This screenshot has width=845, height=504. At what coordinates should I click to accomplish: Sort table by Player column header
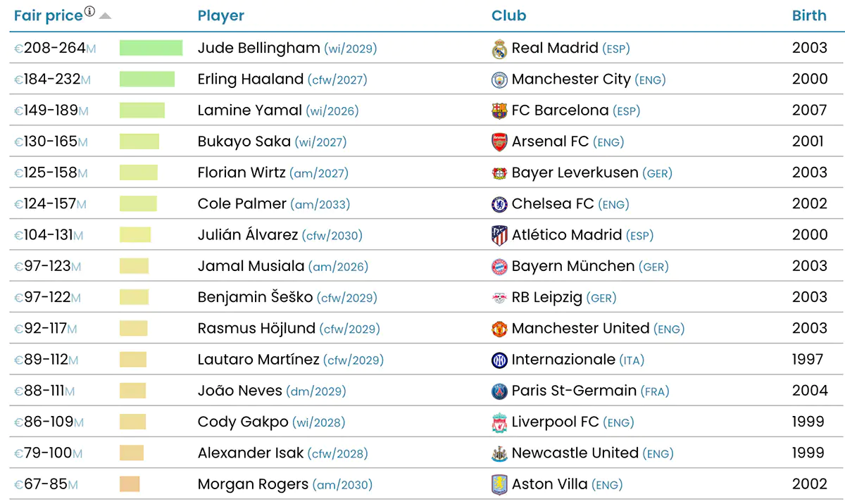[x=221, y=15]
